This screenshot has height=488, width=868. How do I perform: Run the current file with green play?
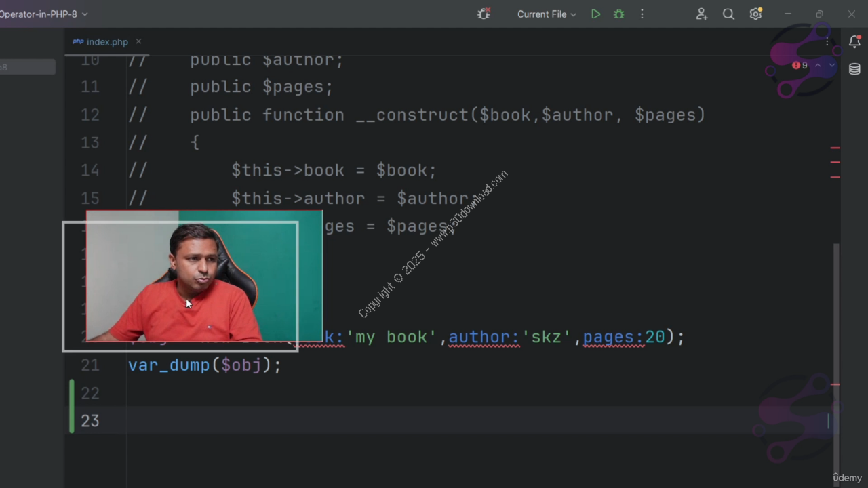tap(595, 14)
